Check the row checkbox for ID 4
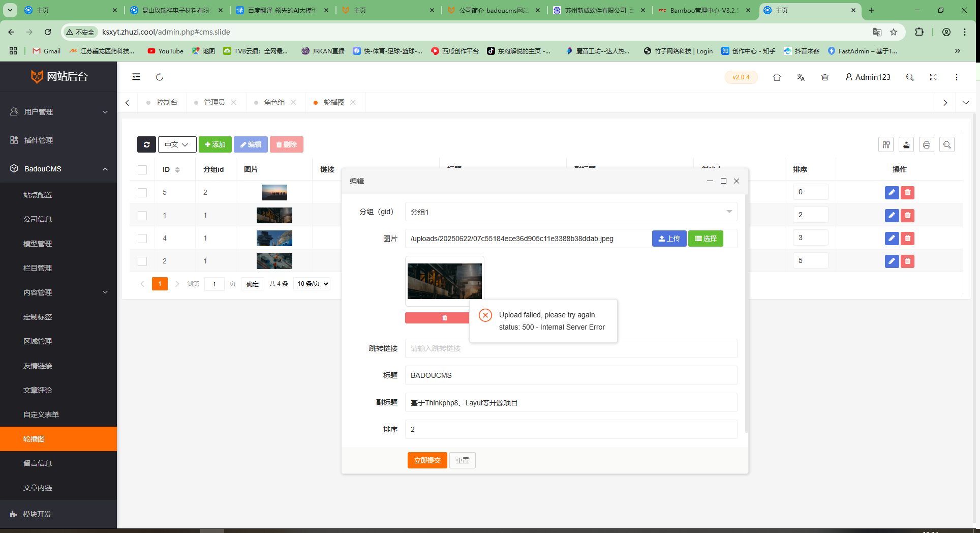 (142, 238)
